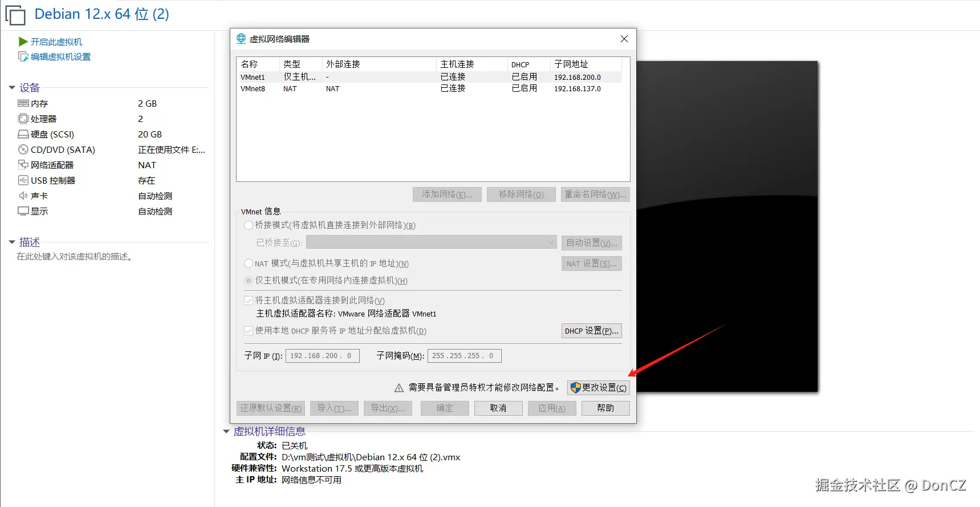Viewport: 980px width, 507px height.
Task: Click the 取消 (Cancel) button
Action: point(498,408)
